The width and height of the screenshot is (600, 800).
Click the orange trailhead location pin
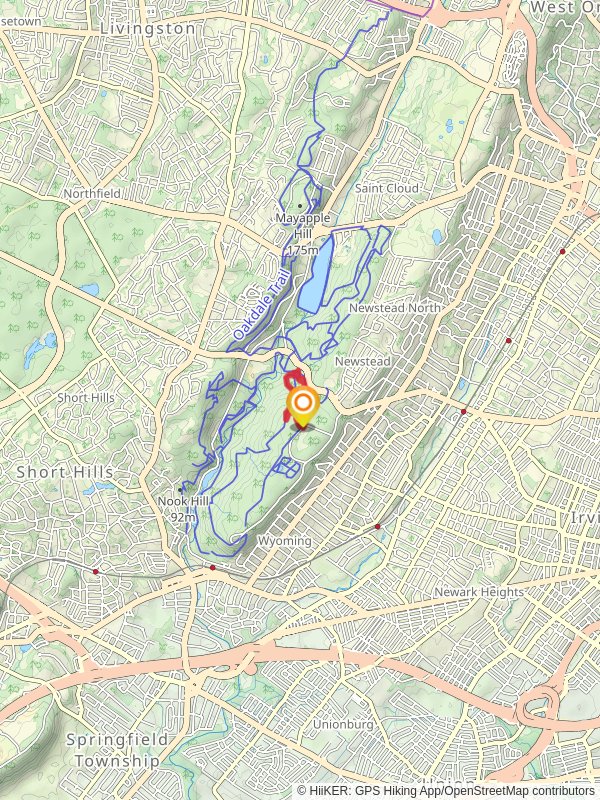tap(303, 406)
